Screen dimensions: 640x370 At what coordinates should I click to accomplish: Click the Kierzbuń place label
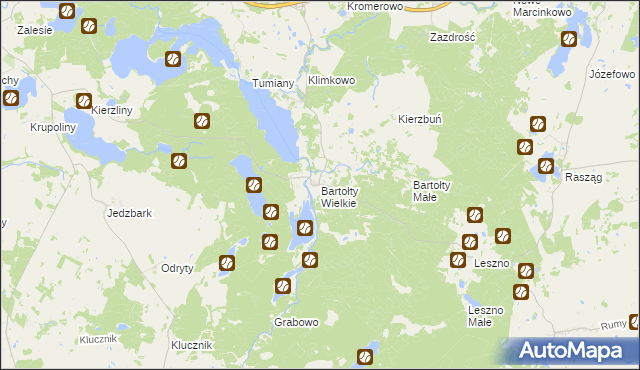[420, 119]
